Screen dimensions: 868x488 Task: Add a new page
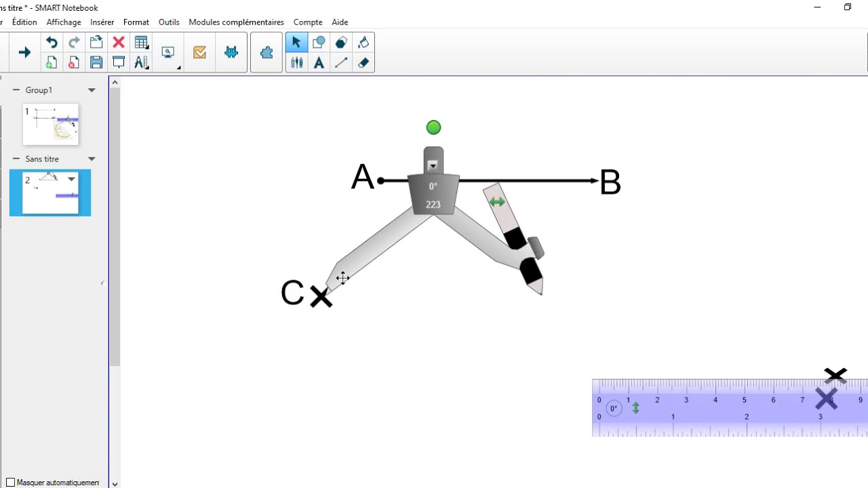pos(52,62)
